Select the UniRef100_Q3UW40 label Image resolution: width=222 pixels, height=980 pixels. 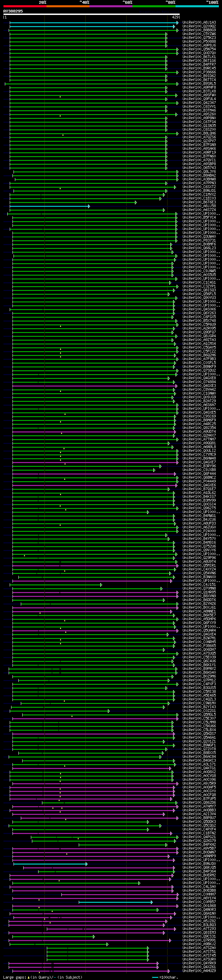(x=199, y=237)
